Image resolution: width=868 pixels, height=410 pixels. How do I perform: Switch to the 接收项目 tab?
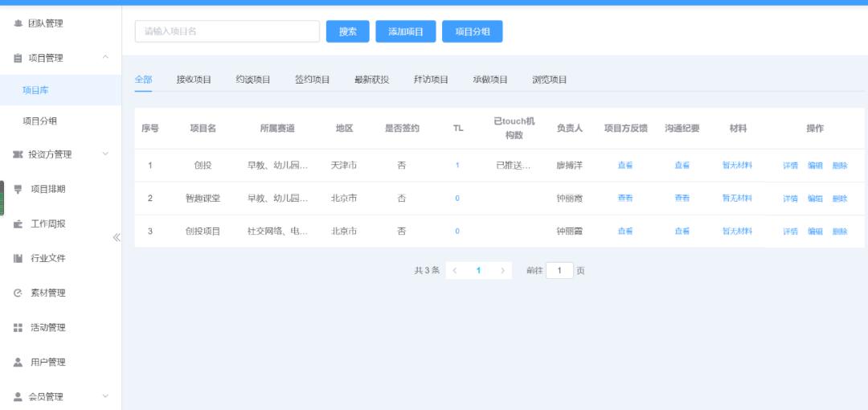coord(194,80)
